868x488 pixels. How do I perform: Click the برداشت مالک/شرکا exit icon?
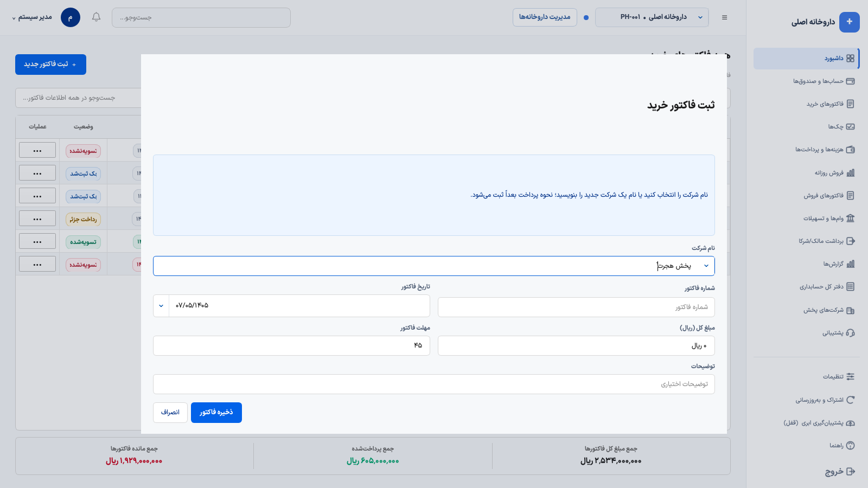[850, 241]
